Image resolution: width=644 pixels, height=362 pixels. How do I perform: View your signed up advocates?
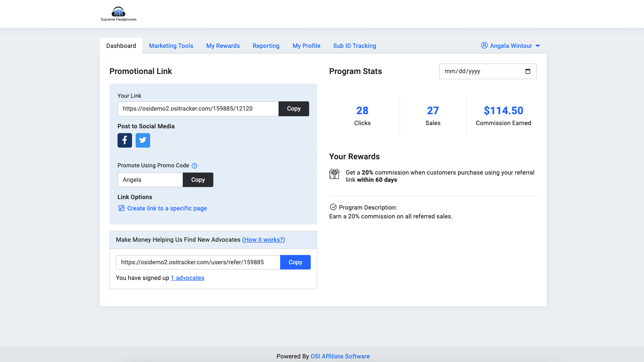tap(187, 278)
